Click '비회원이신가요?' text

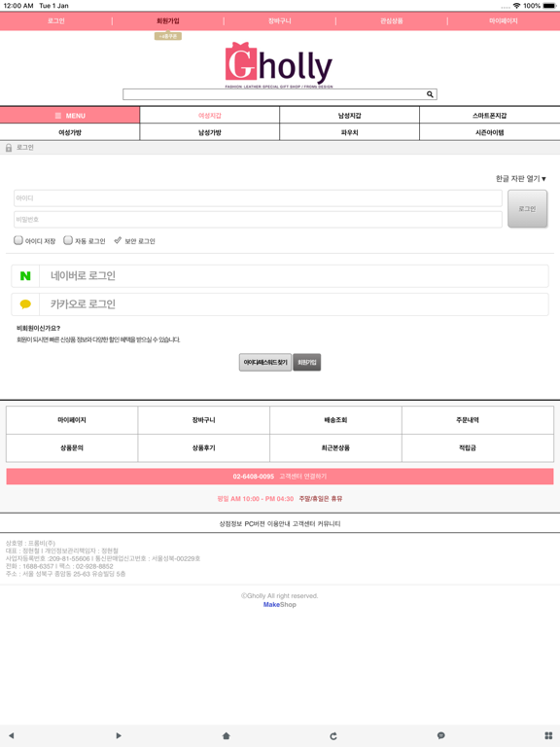tap(39, 328)
